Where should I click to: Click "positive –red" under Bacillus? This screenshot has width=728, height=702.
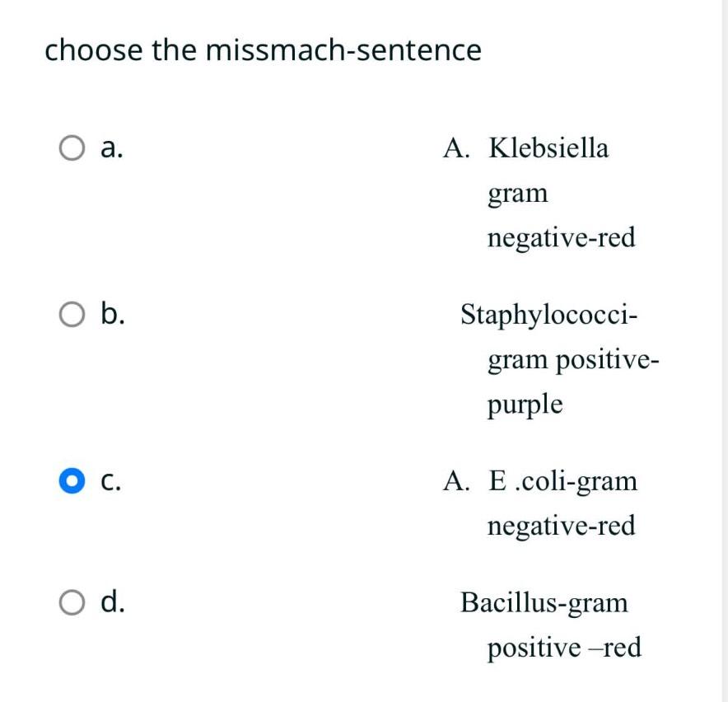pos(564,648)
